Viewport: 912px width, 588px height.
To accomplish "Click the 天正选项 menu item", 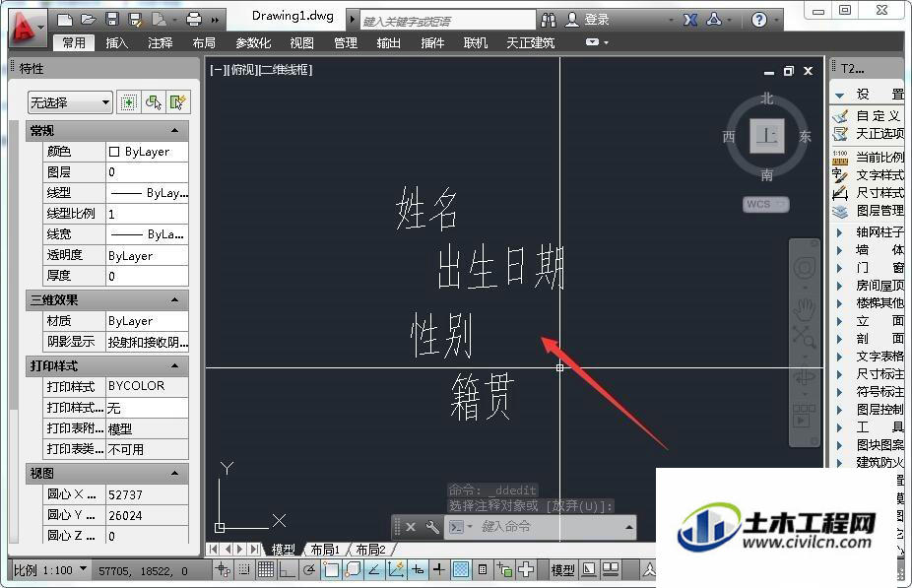I will 868,134.
